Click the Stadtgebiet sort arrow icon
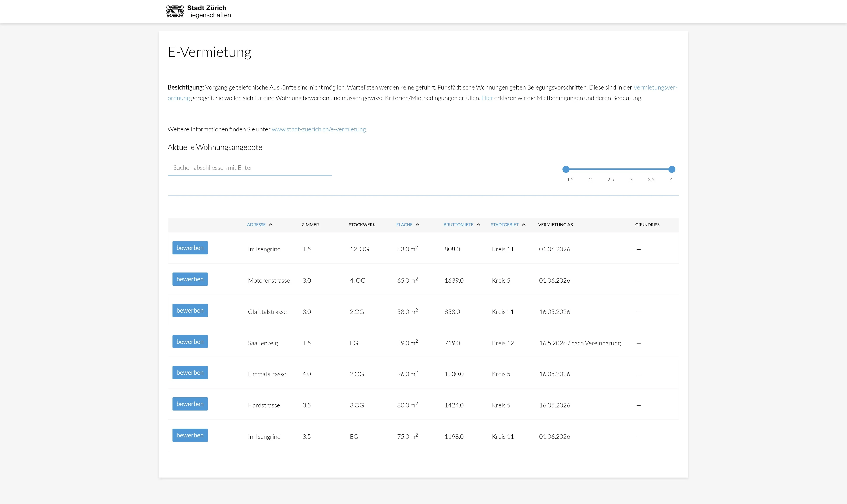 pos(524,225)
